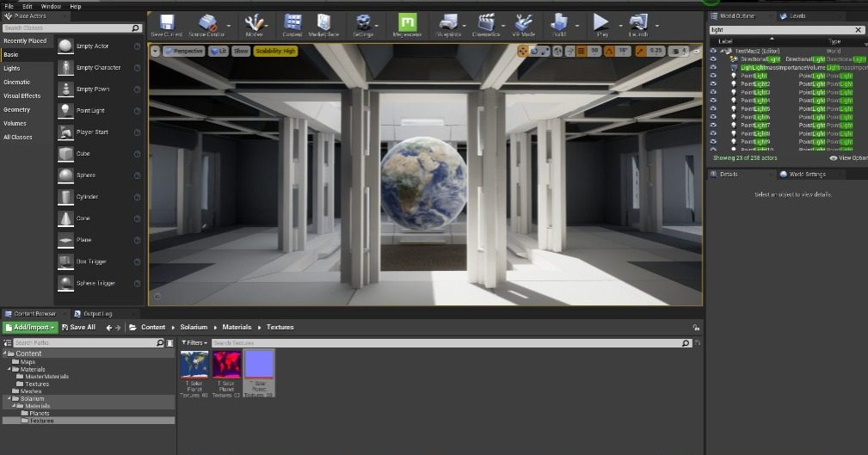Select the Sphere shape icon
868x455 pixels.
(x=65, y=175)
